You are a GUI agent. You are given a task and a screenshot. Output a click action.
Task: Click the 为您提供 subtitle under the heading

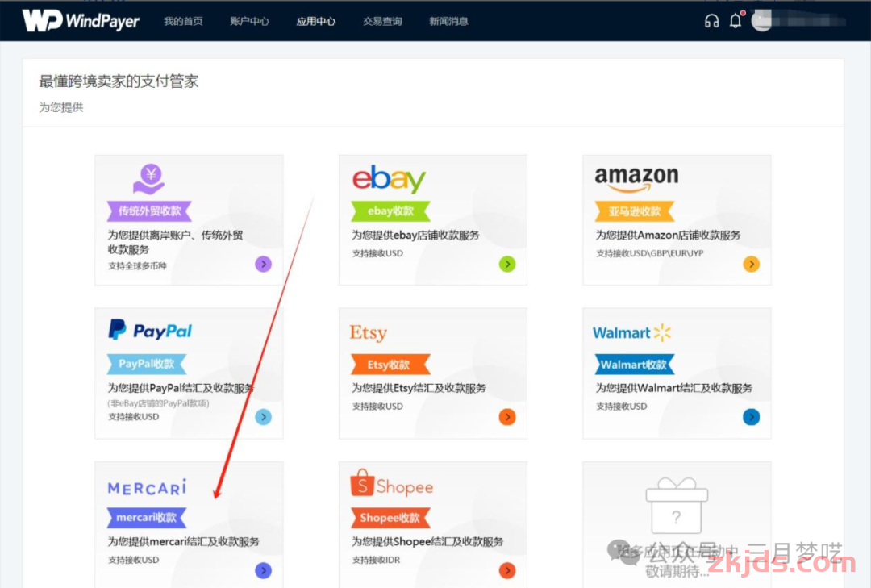point(61,107)
